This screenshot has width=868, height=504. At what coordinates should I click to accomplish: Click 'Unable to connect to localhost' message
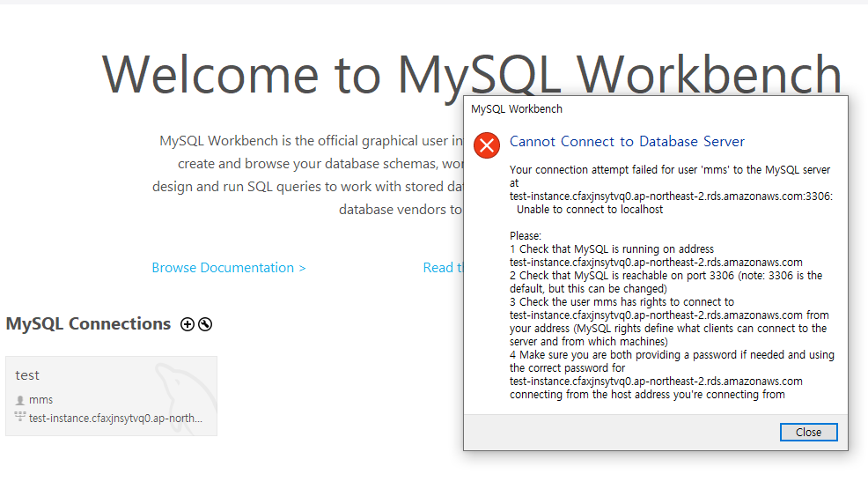point(590,210)
